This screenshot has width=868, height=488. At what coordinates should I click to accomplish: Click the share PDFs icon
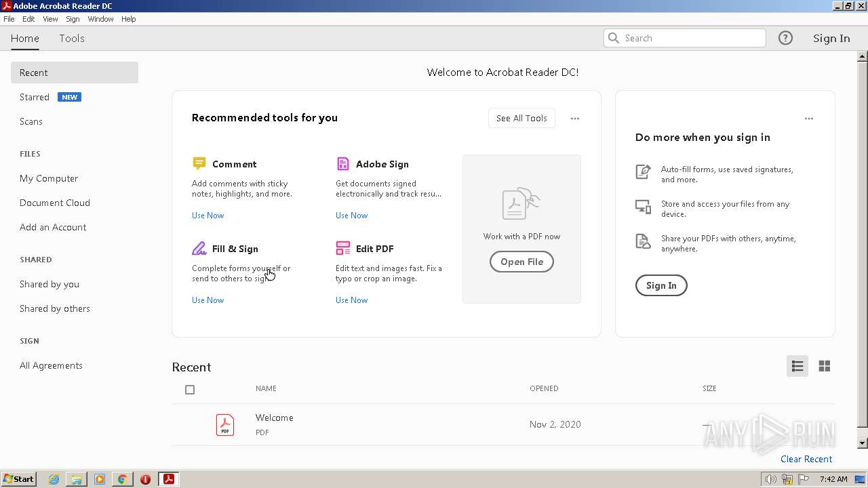pyautogui.click(x=643, y=241)
